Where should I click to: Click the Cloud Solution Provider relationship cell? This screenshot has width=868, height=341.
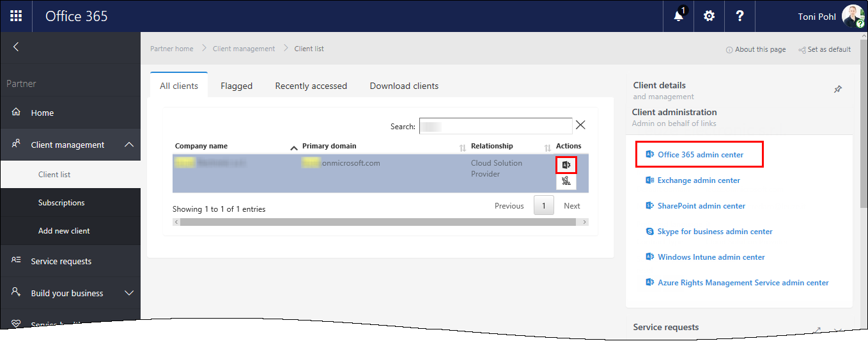(497, 168)
